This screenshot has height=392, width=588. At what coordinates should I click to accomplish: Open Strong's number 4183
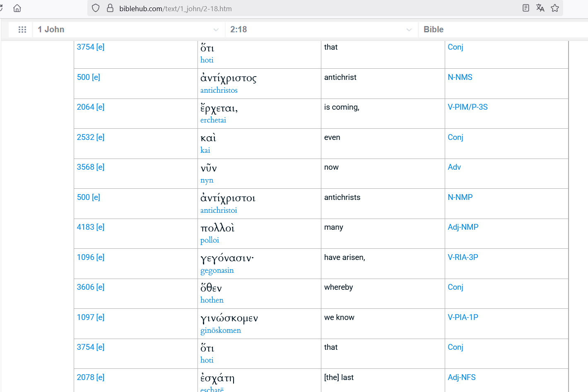pos(85,227)
